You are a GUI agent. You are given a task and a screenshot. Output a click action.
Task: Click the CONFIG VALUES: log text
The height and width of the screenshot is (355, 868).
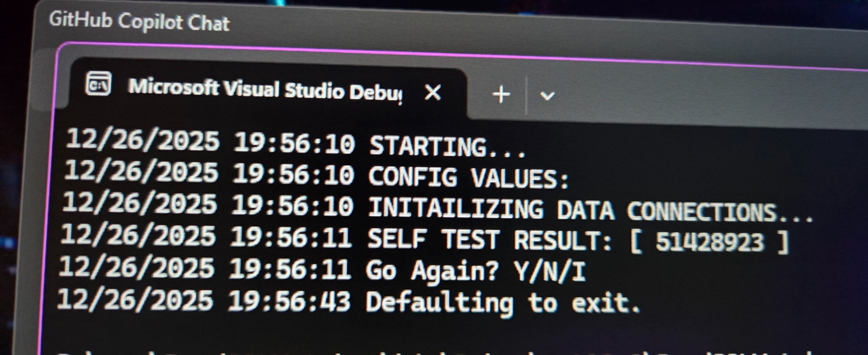pos(468,177)
